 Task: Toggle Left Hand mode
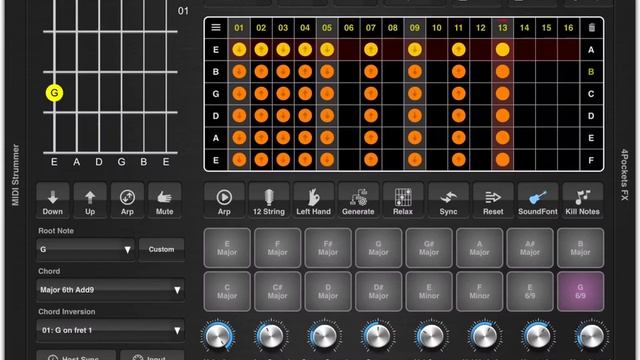(x=313, y=201)
